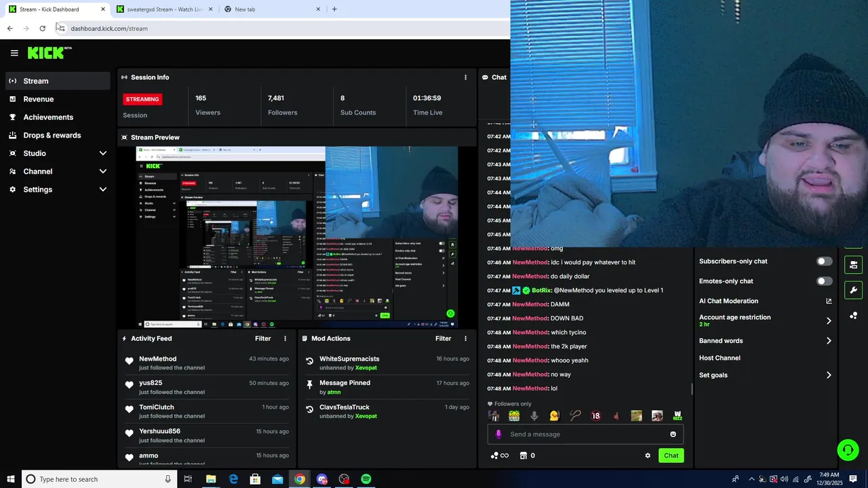This screenshot has height=488, width=868.
Task: Open File Explorer from the taskbar
Action: click(211, 479)
